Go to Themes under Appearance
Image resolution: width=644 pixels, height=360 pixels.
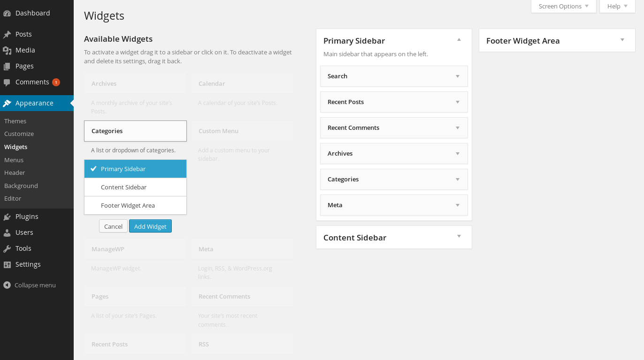pos(15,121)
